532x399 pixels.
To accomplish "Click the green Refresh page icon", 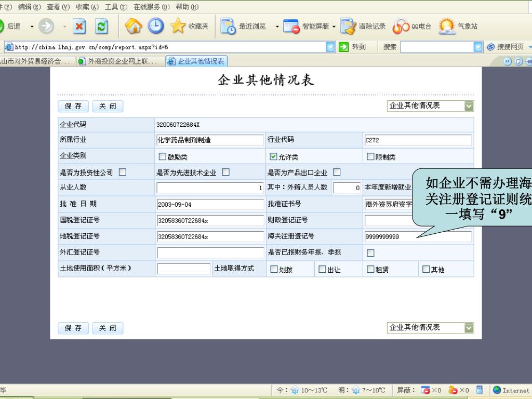I will (x=103, y=26).
